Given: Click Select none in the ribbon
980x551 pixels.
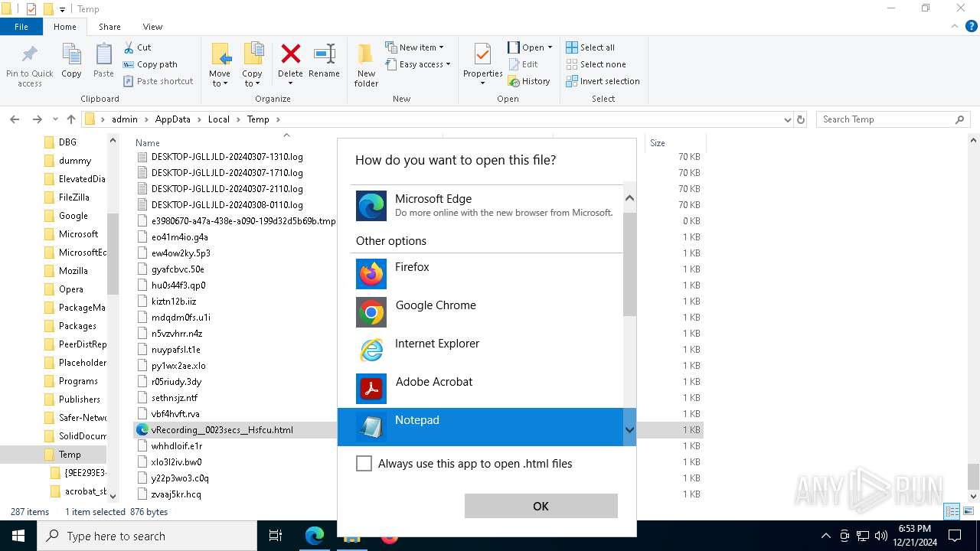Looking at the screenshot, I should [595, 64].
